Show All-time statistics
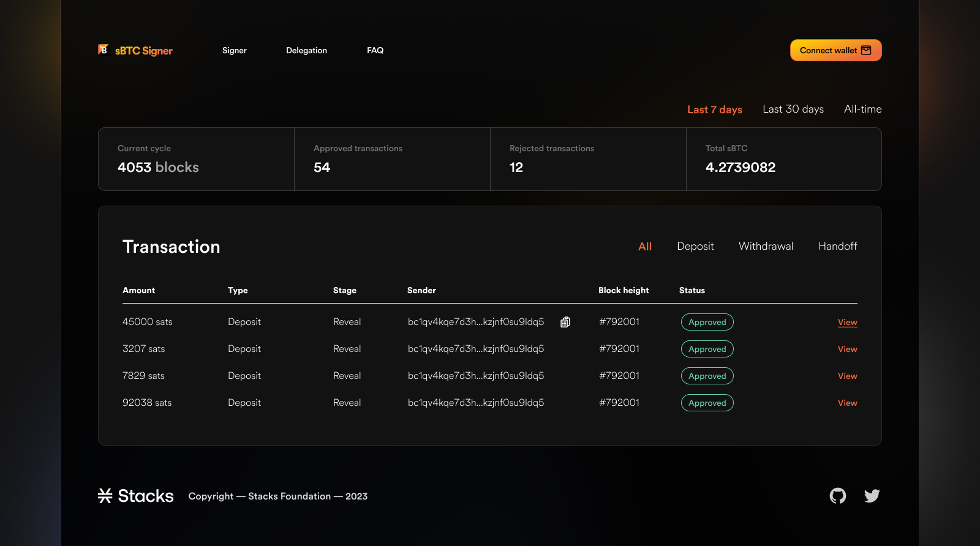The width and height of the screenshot is (980, 546). tap(862, 109)
